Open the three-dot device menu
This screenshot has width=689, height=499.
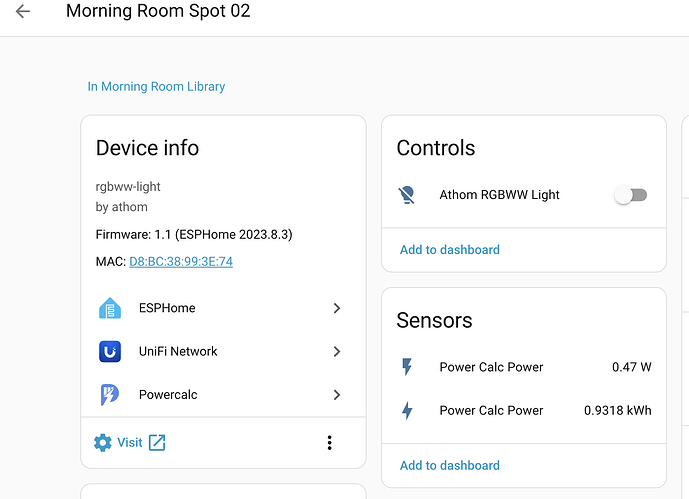tap(329, 442)
